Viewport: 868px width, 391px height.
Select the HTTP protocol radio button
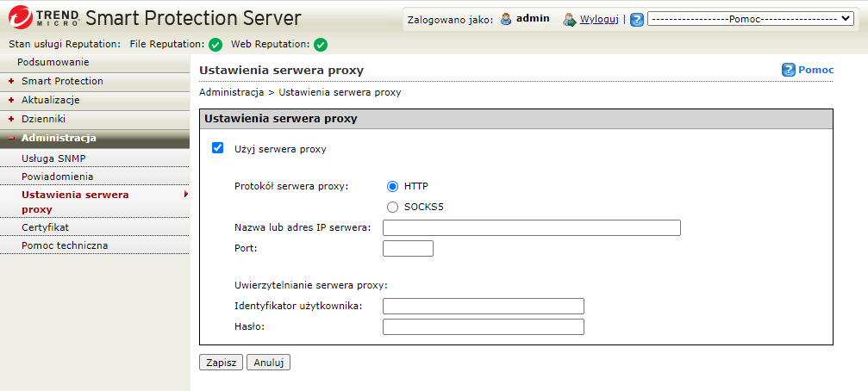coord(393,186)
